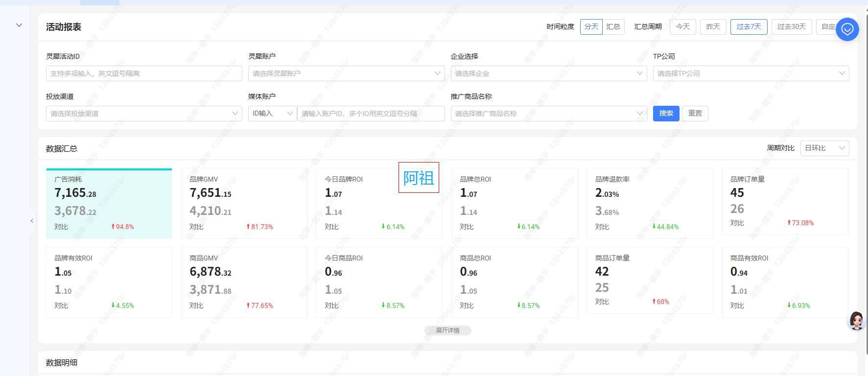Click the blue 搜索 button
Screen dimensions: 868x376
click(x=666, y=114)
